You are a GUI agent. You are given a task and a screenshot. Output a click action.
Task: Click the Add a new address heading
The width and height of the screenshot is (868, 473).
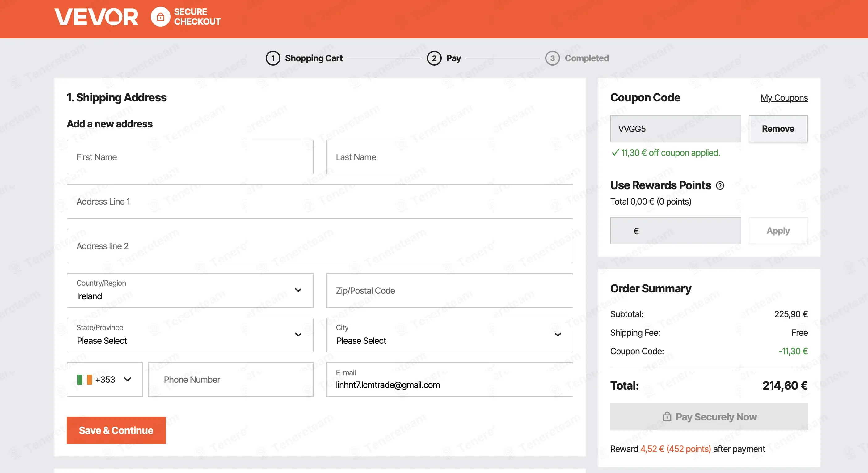click(110, 124)
